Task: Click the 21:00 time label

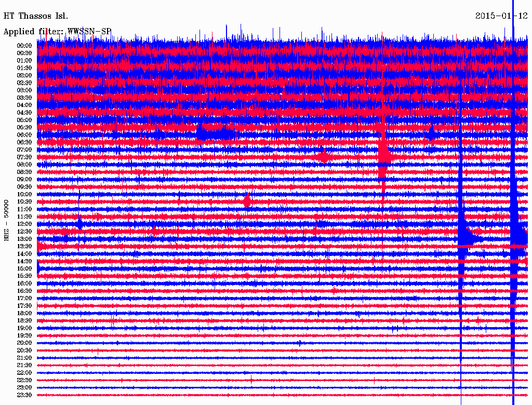Action: [x=24, y=358]
